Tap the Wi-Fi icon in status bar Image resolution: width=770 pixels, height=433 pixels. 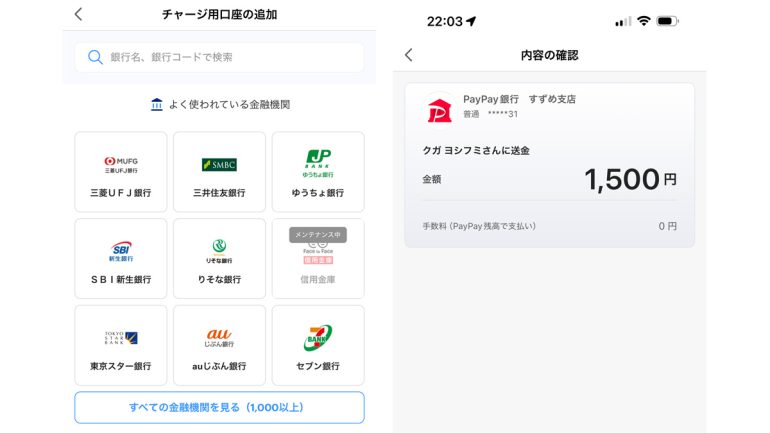643,21
